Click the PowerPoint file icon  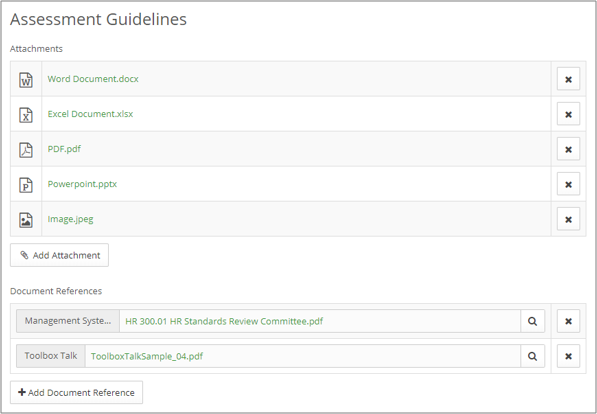pyautogui.click(x=26, y=185)
